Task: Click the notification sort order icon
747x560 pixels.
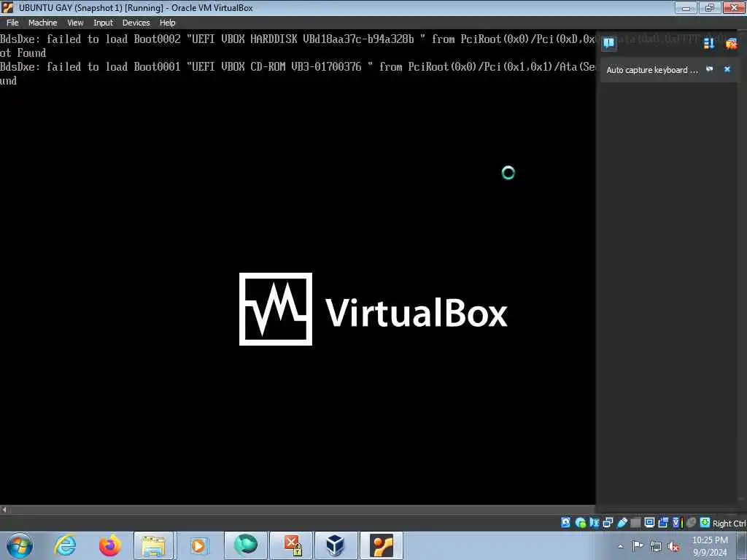Action: (x=709, y=43)
